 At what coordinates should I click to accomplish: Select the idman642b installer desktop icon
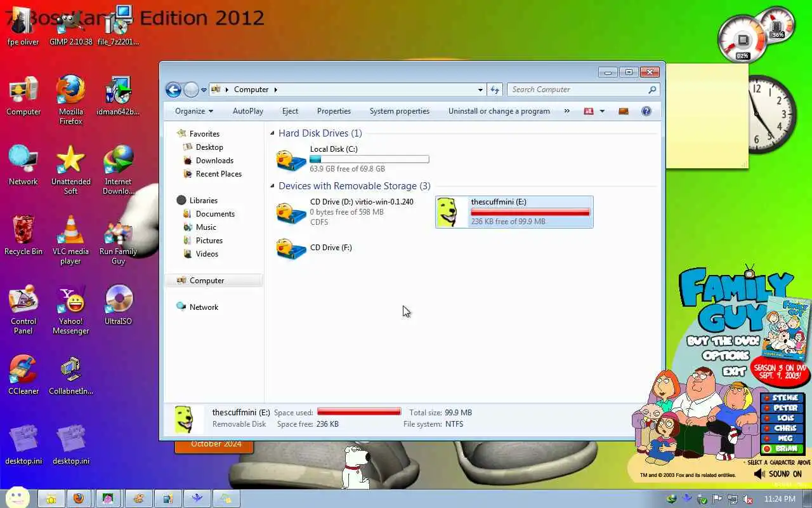tap(119, 97)
